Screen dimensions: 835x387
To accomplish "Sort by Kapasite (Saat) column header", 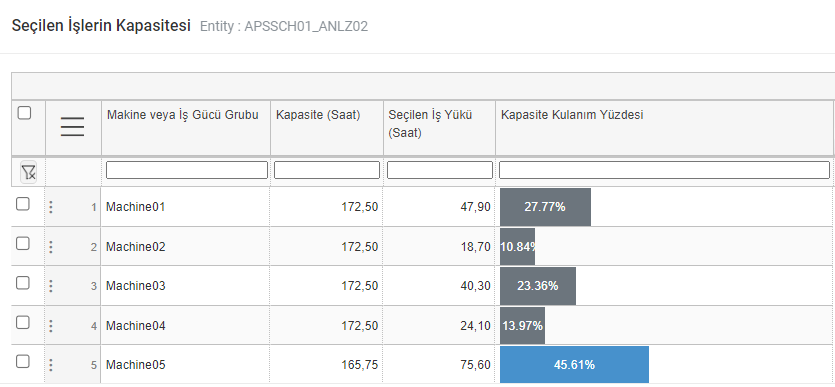I will pos(318,115).
